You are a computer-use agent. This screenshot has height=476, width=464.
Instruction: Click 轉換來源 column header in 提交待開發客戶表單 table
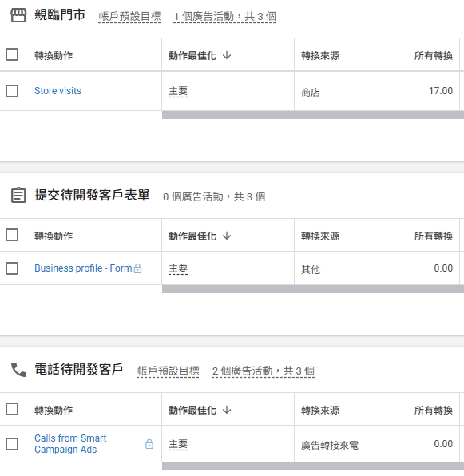[320, 236]
